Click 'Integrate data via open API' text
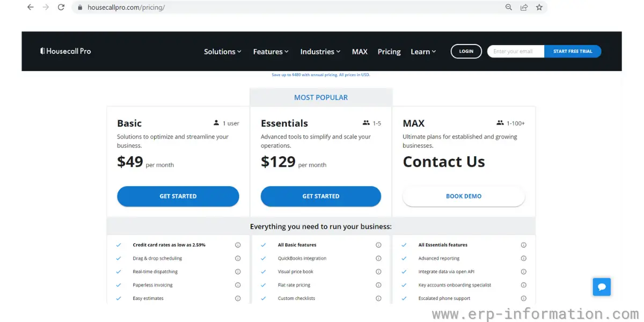The width and height of the screenshot is (644, 322). click(x=447, y=272)
